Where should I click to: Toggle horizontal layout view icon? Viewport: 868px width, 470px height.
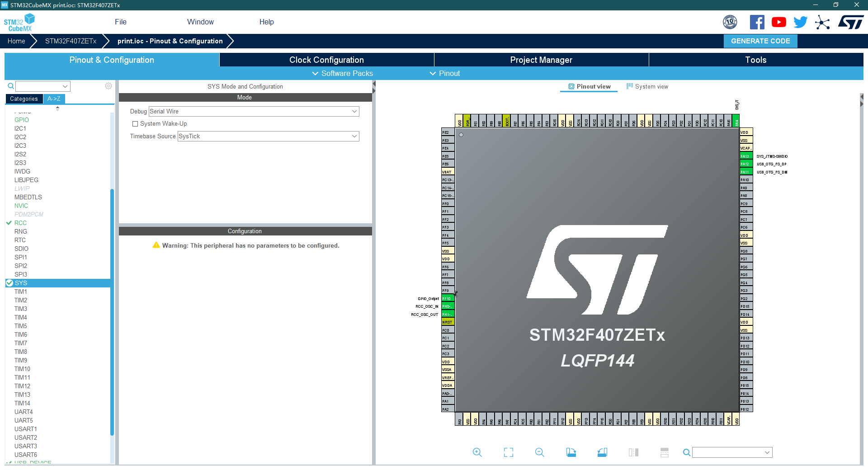point(665,452)
